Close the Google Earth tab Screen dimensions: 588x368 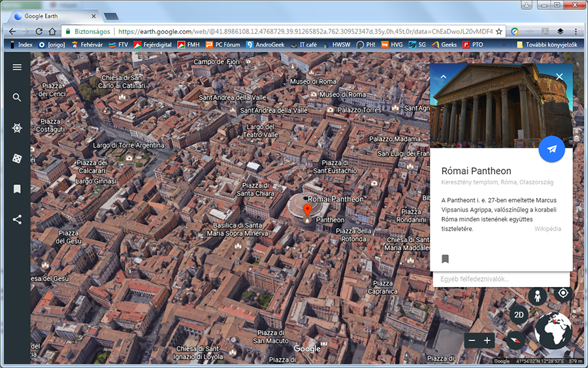[93, 16]
